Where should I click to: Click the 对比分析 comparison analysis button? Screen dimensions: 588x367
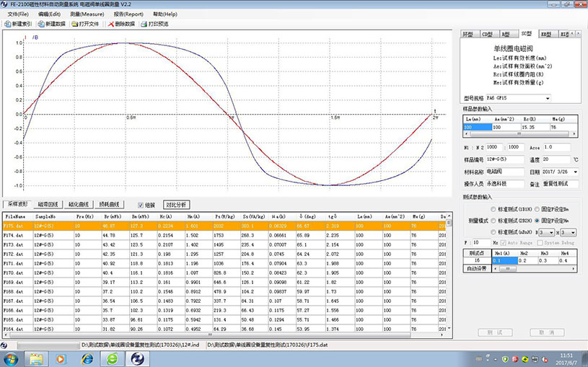[176, 205]
